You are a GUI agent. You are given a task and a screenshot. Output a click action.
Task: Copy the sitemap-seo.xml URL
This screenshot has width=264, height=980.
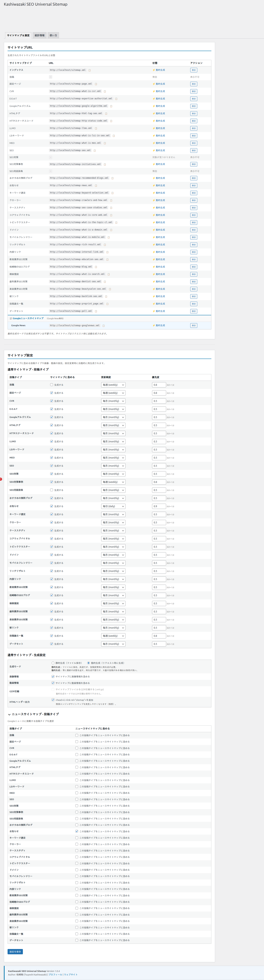(x=95, y=151)
